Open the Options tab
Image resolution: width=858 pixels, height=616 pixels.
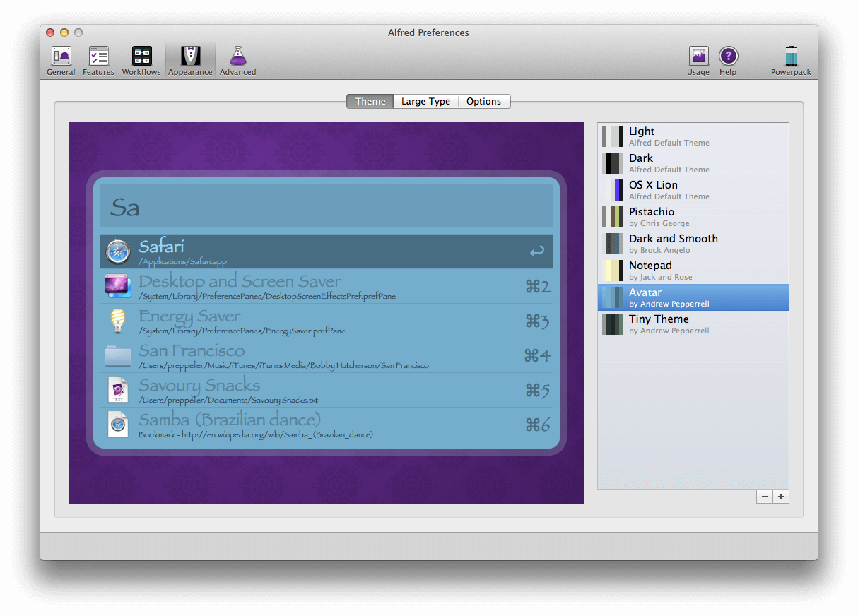click(484, 101)
